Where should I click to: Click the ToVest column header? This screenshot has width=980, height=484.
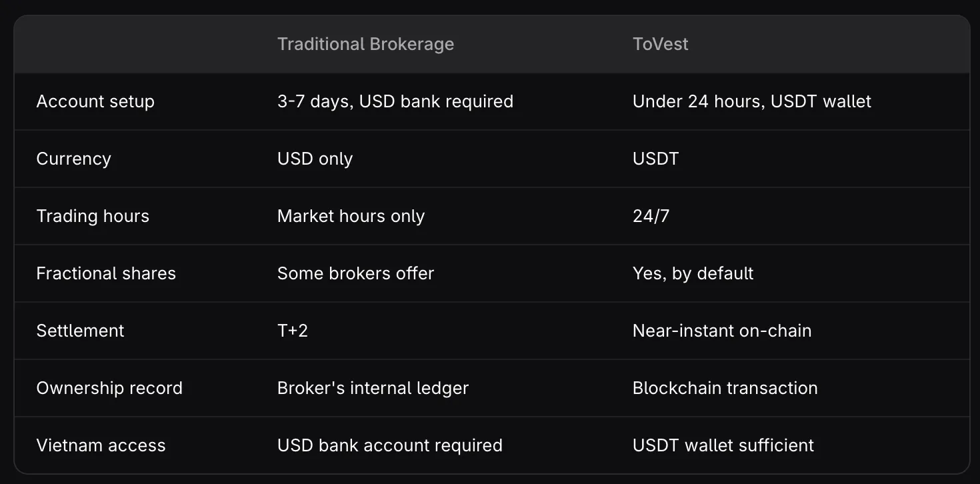point(660,45)
